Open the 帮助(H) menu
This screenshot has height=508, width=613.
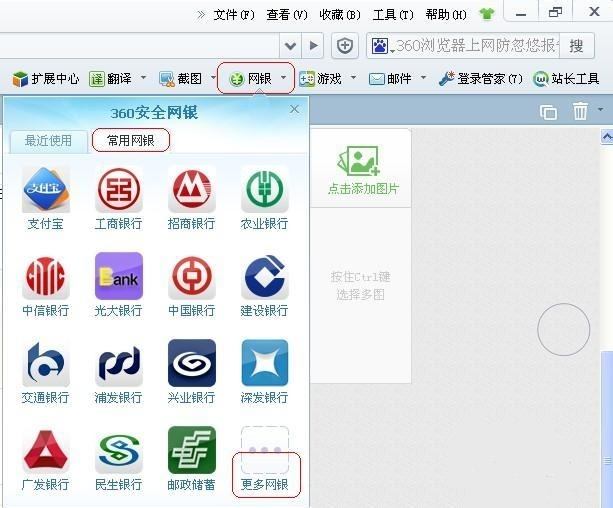tap(446, 15)
